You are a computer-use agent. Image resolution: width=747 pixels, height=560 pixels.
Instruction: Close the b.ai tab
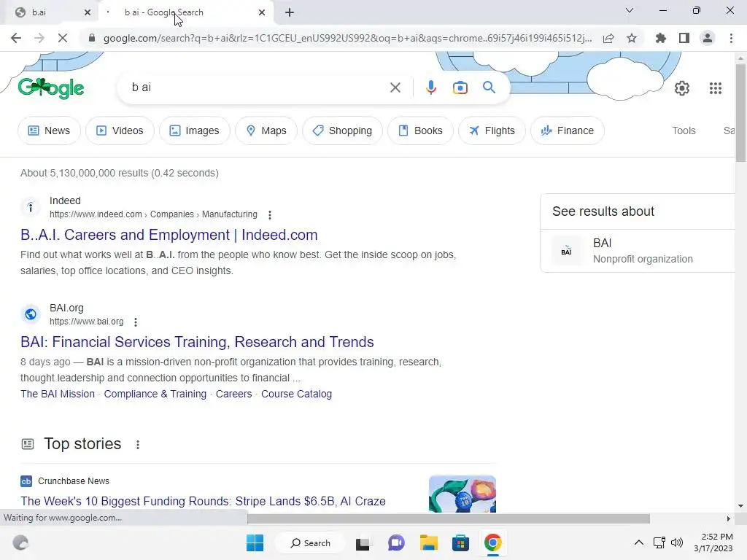click(88, 12)
